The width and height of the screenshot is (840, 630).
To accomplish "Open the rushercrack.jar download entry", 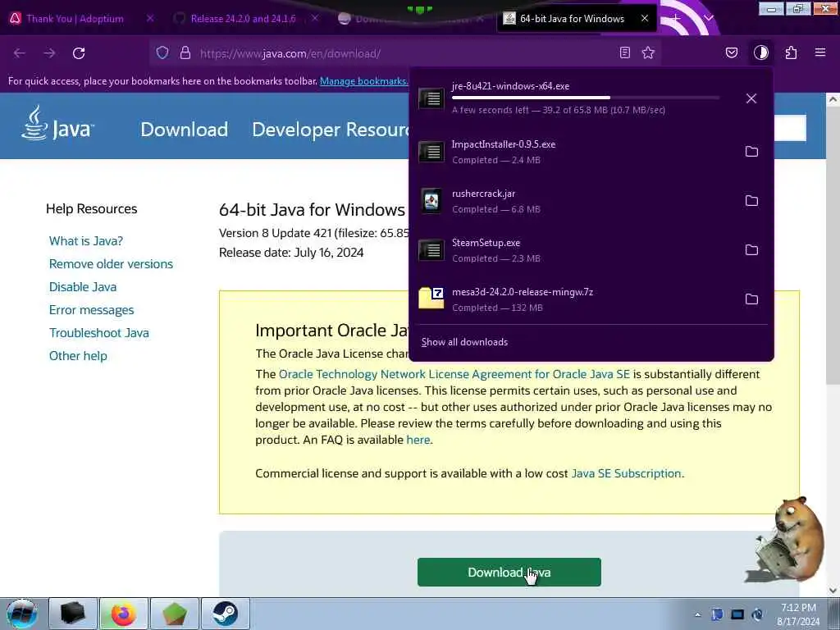I will pos(574,201).
